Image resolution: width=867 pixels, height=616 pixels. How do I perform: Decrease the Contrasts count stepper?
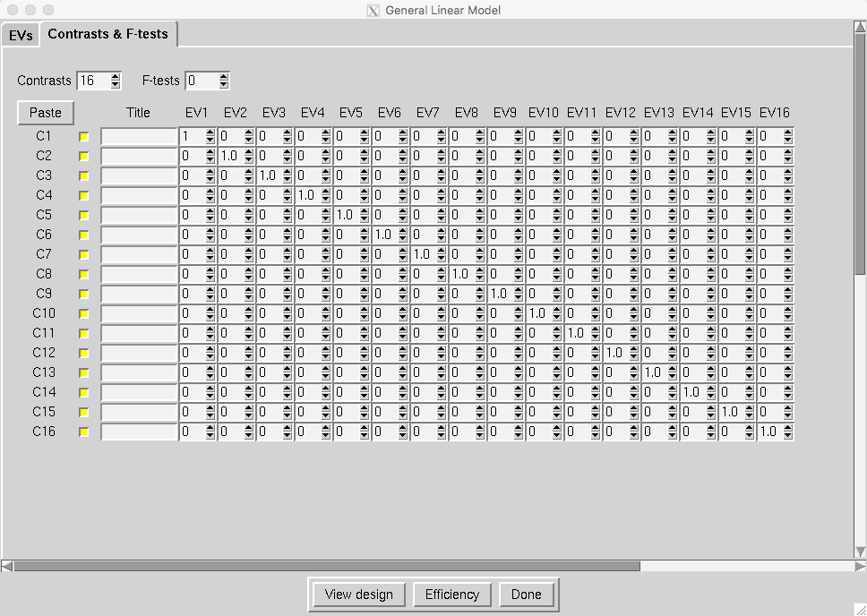pos(115,84)
